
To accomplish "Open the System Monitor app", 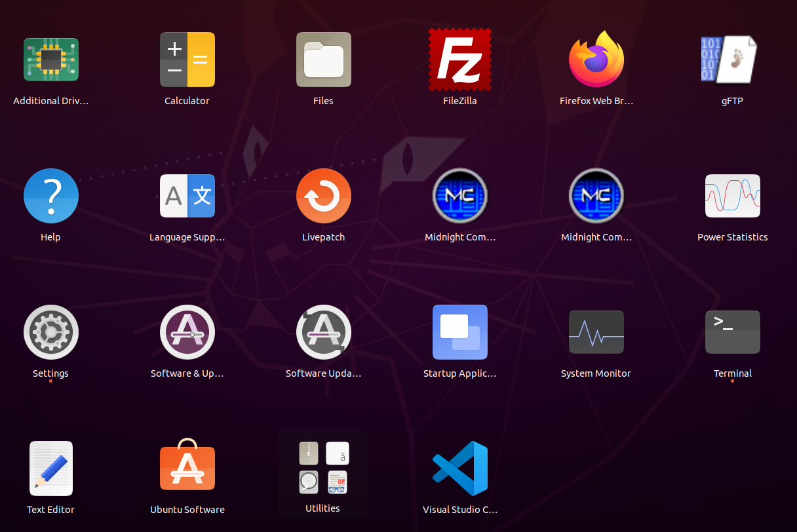I will (596, 332).
